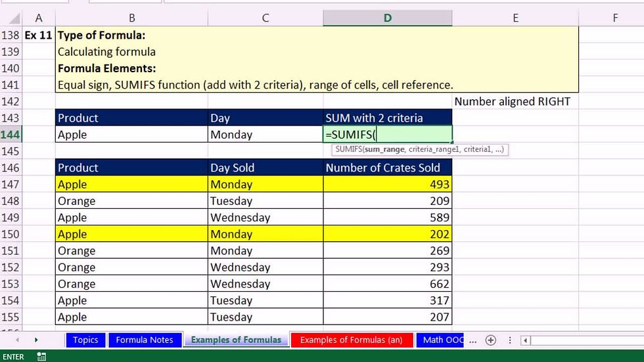Screen dimensions: 644x362
Task: Click the Monday criteria cell in row 144
Action: pos(265,135)
